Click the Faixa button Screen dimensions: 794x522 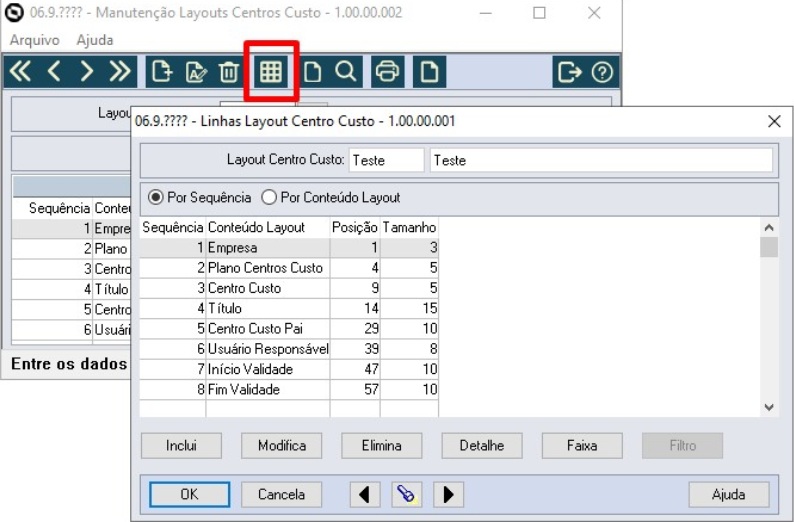point(582,446)
